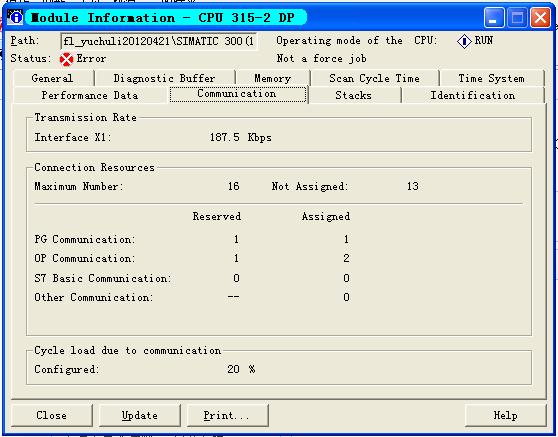
Task: Switch to the Stacks tab
Action: (x=353, y=95)
